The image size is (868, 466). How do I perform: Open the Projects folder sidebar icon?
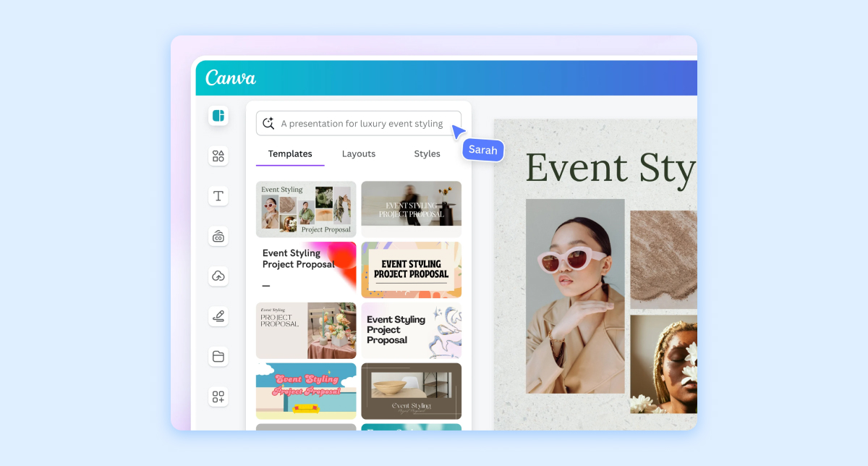pyautogui.click(x=218, y=356)
